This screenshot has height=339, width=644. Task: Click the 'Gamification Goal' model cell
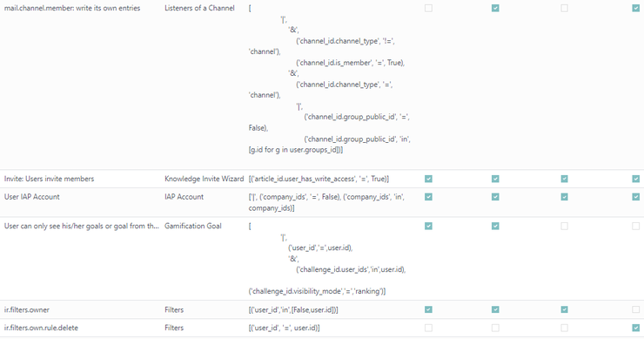[193, 226]
